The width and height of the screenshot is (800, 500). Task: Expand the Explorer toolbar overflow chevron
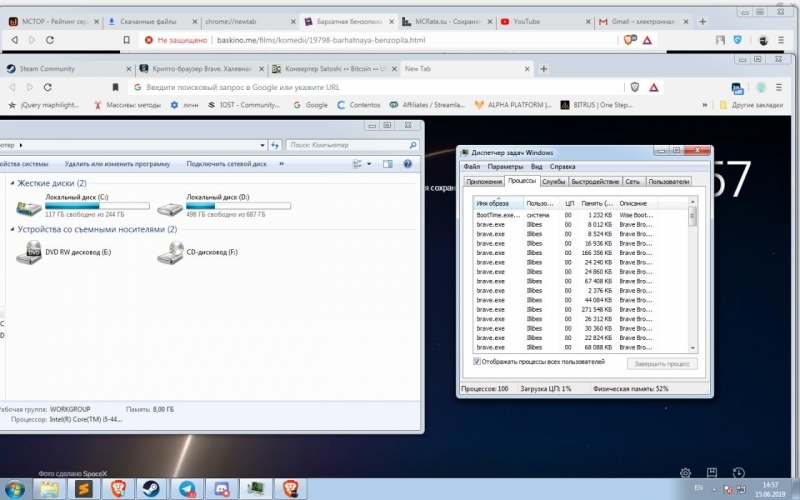[282, 164]
